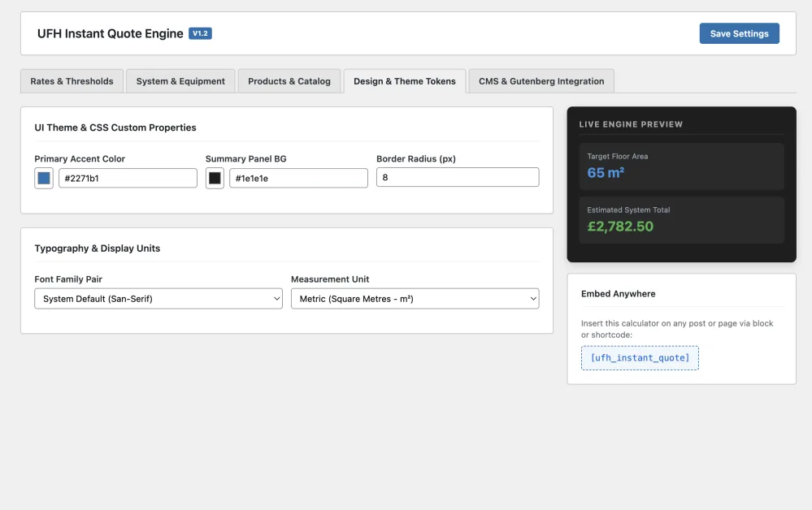Screen dimensions: 812x510
Task: Expand the Measurement Unit dropdown
Action: [x=415, y=299]
